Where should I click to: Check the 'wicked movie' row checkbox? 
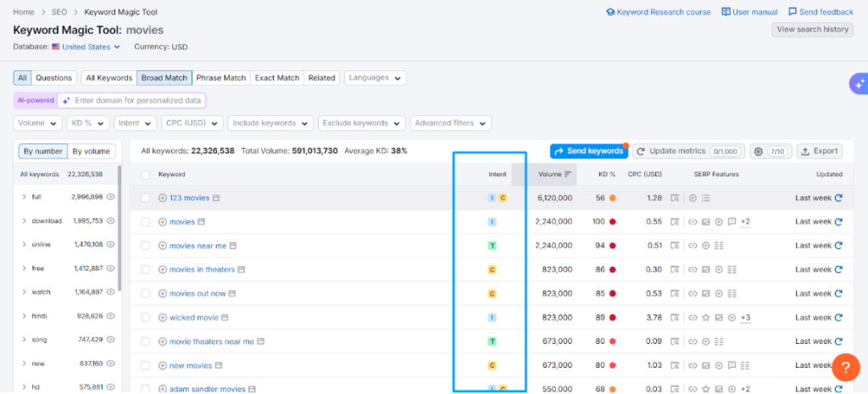coord(145,318)
